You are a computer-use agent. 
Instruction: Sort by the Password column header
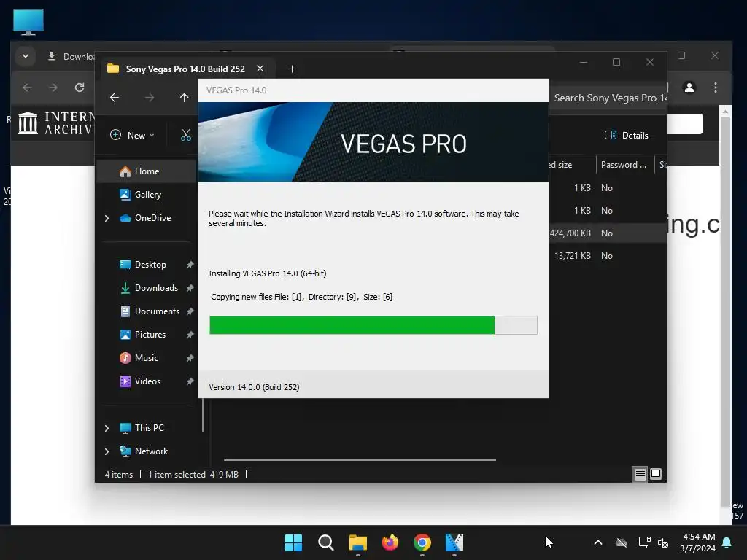[624, 165]
